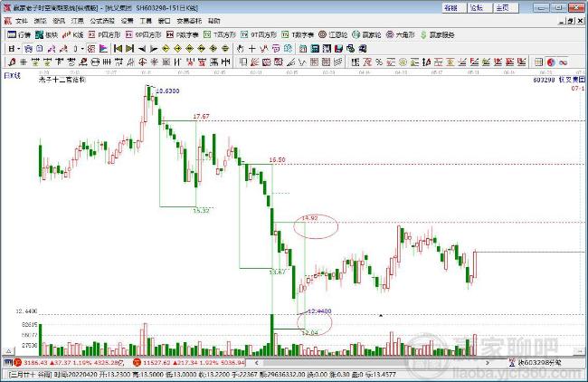Click the 18.6300 peak price label
Viewport: 588px width, 382px height.
pos(167,91)
